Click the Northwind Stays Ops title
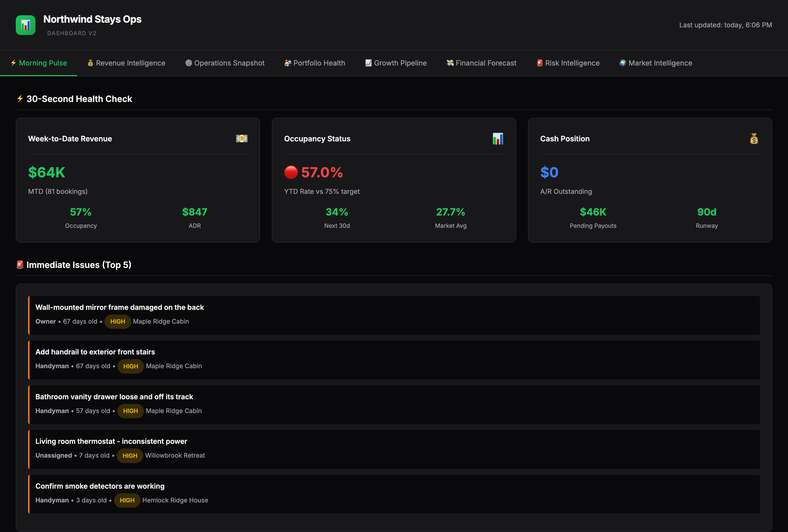Screen dimensions: 788x532 click(x=92, y=19)
